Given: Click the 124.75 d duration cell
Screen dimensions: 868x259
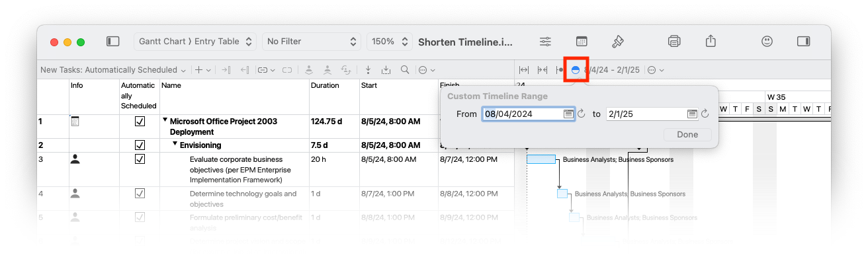Looking at the screenshot, I should tap(334, 126).
